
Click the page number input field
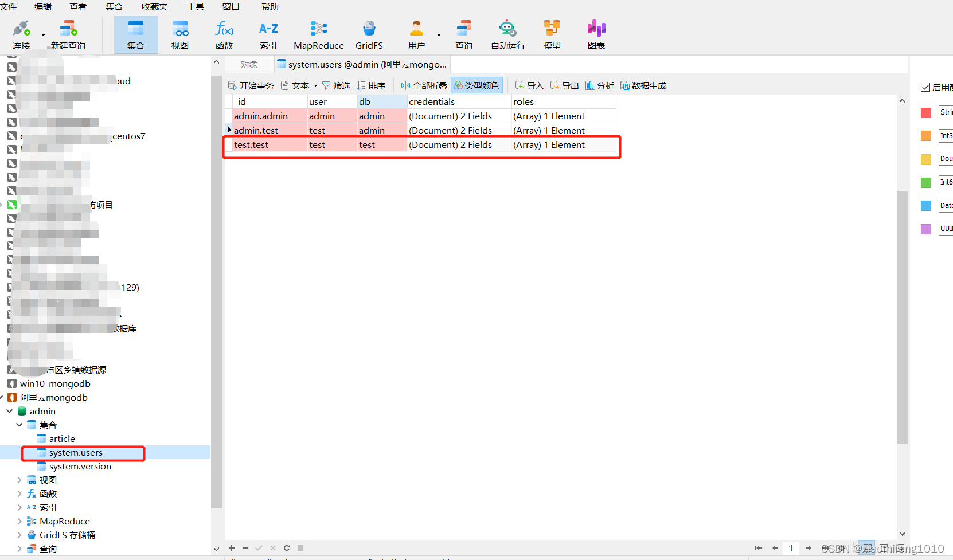point(791,548)
